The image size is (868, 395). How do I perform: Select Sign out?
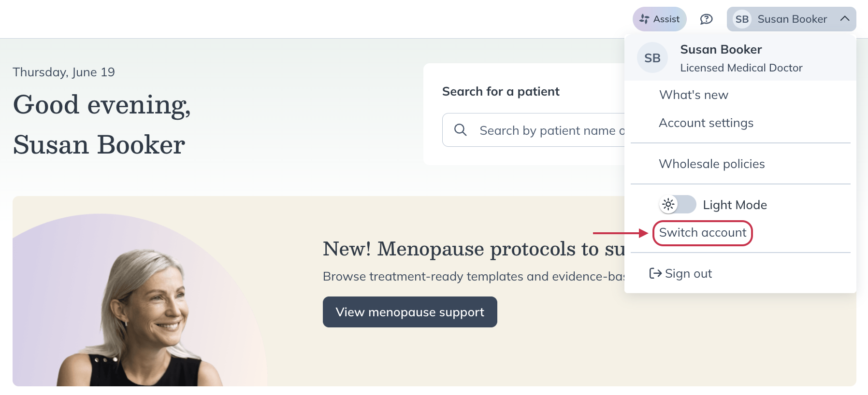click(x=688, y=274)
